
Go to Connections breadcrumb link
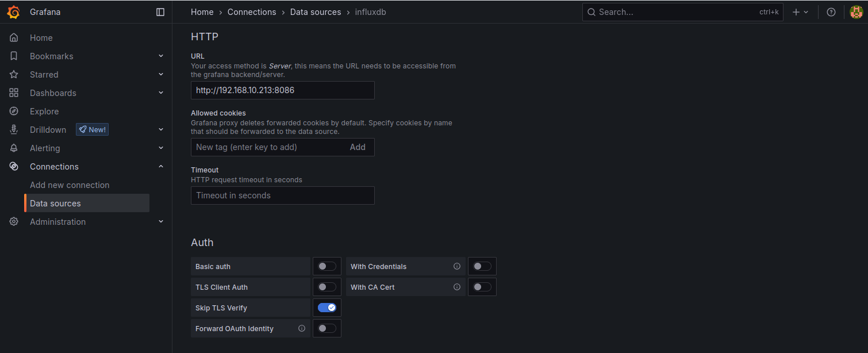[x=252, y=12]
